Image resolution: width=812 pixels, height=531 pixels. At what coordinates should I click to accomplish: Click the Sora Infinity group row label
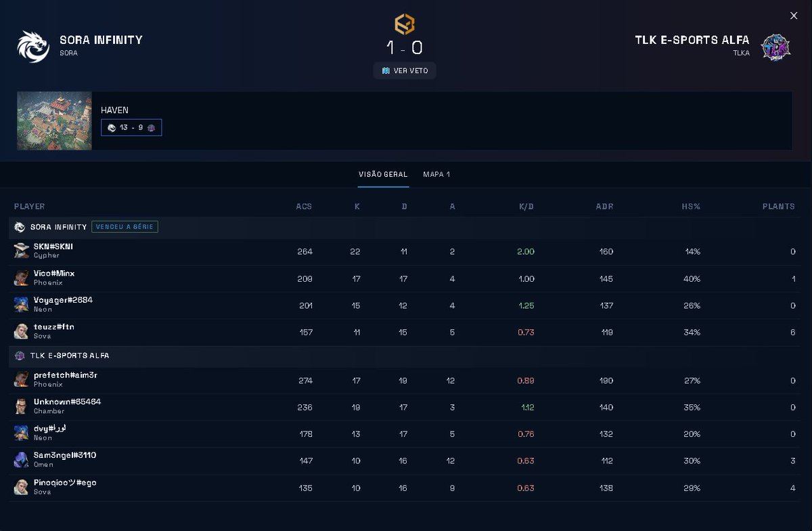(x=58, y=227)
